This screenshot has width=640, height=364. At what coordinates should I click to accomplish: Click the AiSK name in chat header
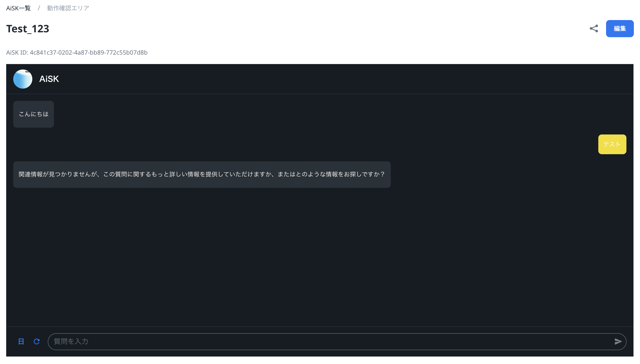point(49,79)
